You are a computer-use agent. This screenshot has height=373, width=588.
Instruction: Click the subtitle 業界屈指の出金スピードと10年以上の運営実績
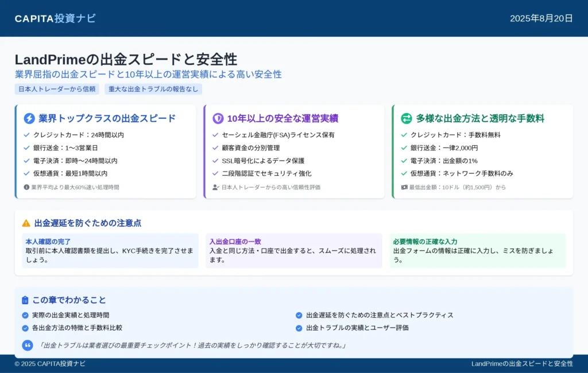pyautogui.click(x=148, y=74)
